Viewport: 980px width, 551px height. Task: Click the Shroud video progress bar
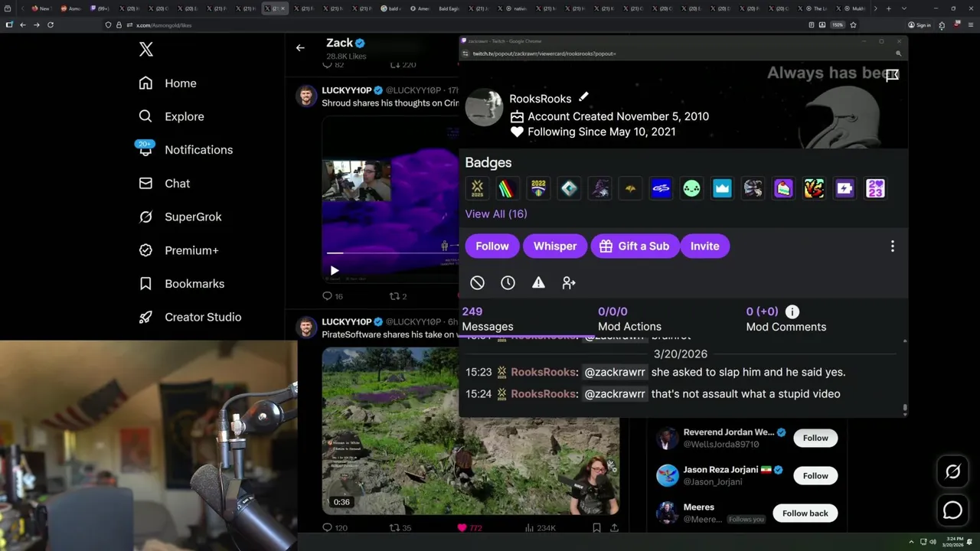pyautogui.click(x=392, y=253)
